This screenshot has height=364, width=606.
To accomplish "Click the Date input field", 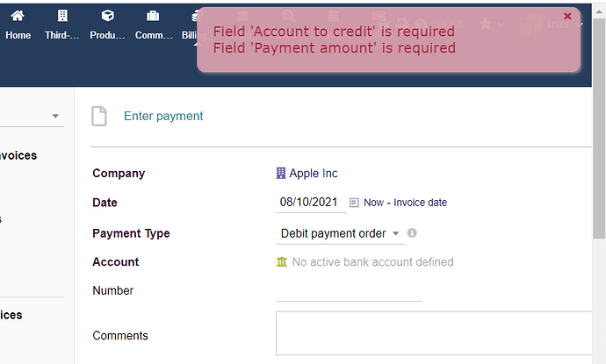I will [311, 203].
